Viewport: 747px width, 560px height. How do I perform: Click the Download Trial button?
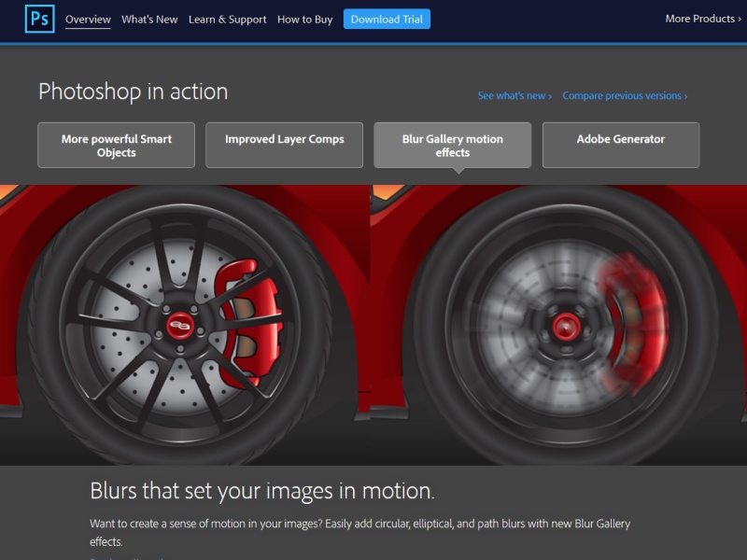[387, 19]
